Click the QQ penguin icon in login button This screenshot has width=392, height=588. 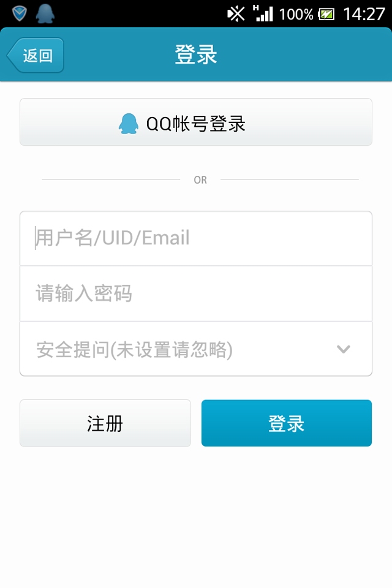(x=128, y=123)
